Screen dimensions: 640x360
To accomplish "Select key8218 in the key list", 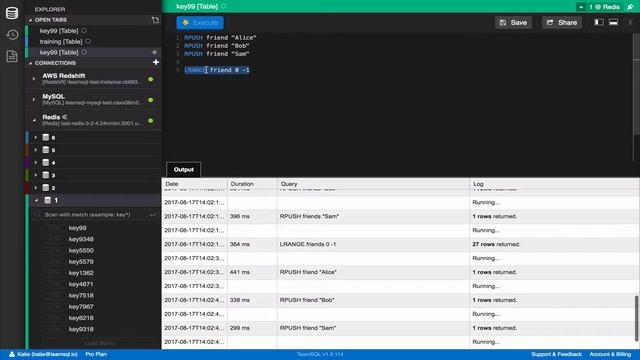I will click(x=81, y=318).
